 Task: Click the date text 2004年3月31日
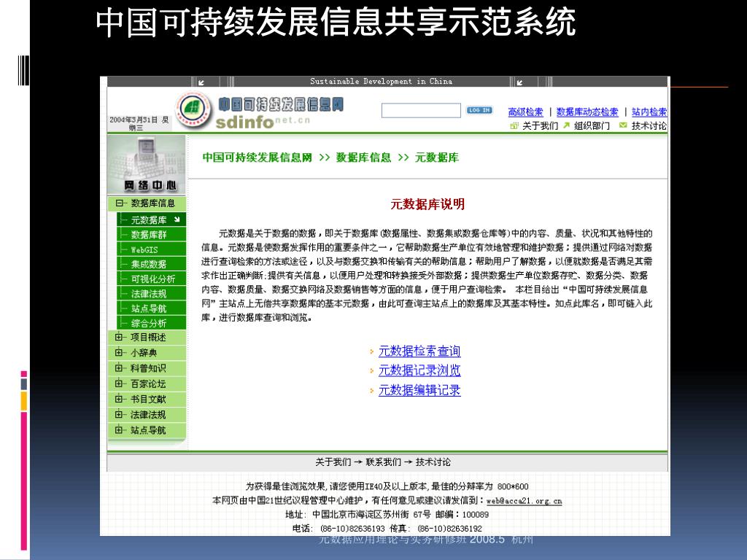tap(135, 120)
